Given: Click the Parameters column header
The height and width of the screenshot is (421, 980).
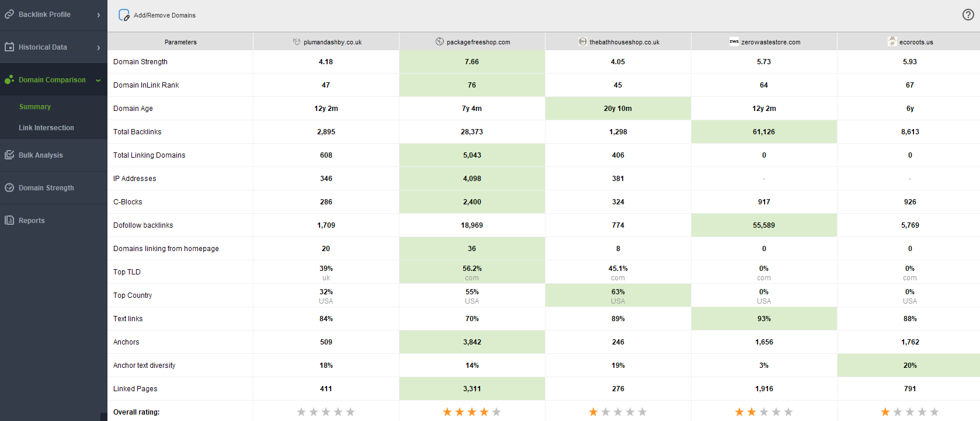Looking at the screenshot, I should pyautogui.click(x=180, y=42).
